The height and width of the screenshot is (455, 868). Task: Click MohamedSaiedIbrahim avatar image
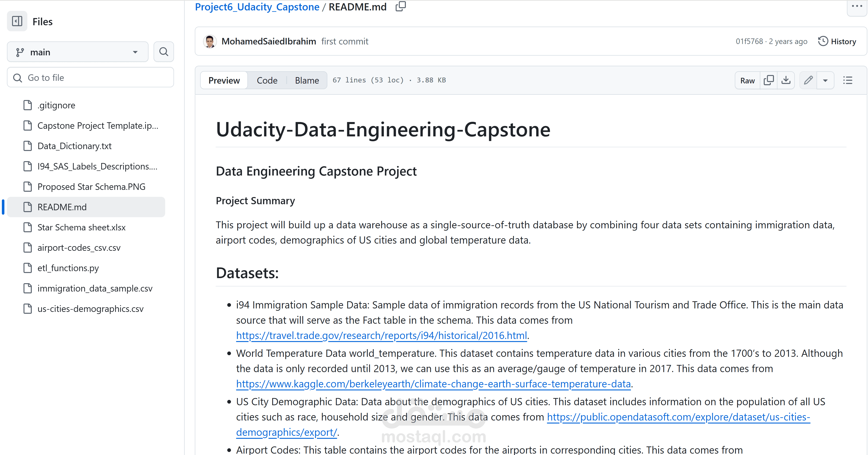pyautogui.click(x=210, y=41)
